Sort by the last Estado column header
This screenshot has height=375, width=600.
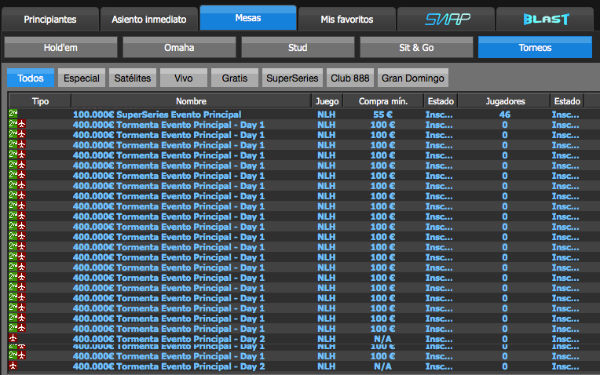(567, 101)
